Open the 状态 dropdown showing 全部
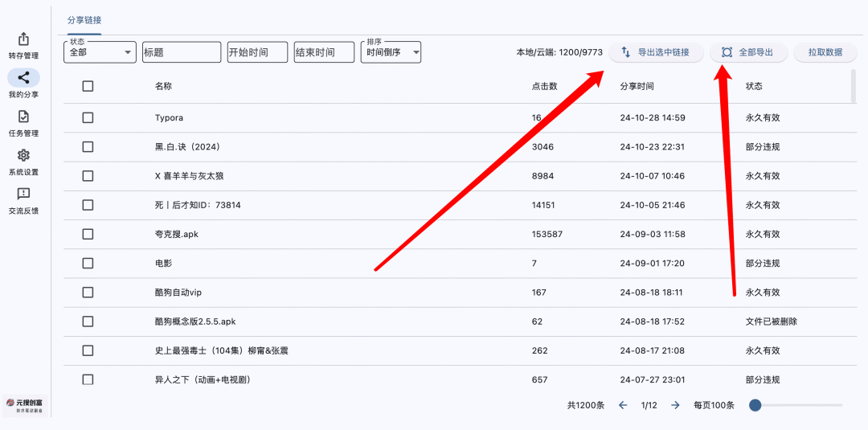Viewport: 868px width, 430px height. point(100,52)
